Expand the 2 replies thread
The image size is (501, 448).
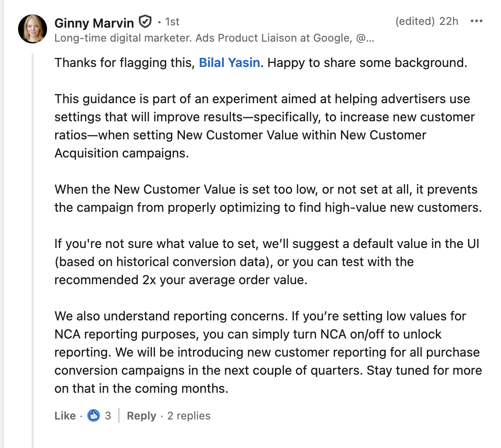[x=189, y=416]
